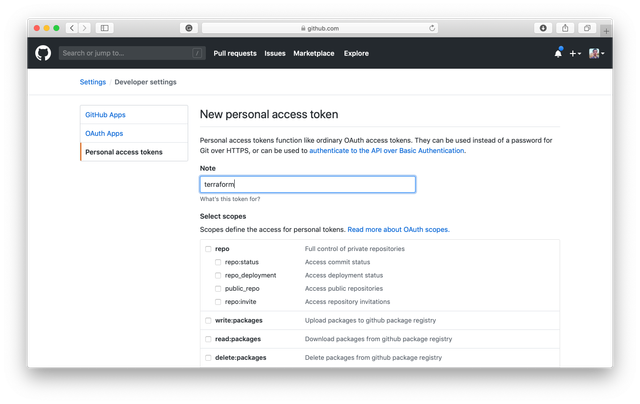640x404 pixels.
Task: Click the Note text field
Action: point(307,185)
